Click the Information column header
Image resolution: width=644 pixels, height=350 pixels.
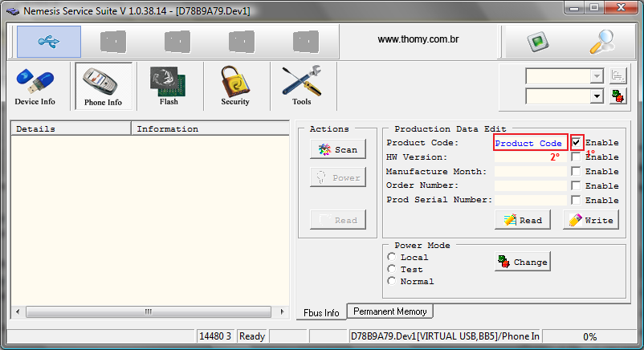click(210, 128)
